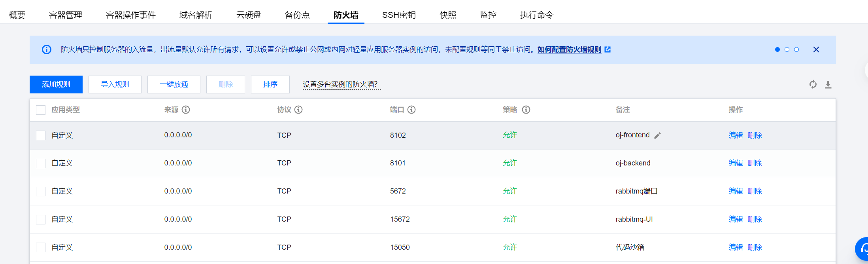Click the info icon next to 端口

pyautogui.click(x=411, y=110)
